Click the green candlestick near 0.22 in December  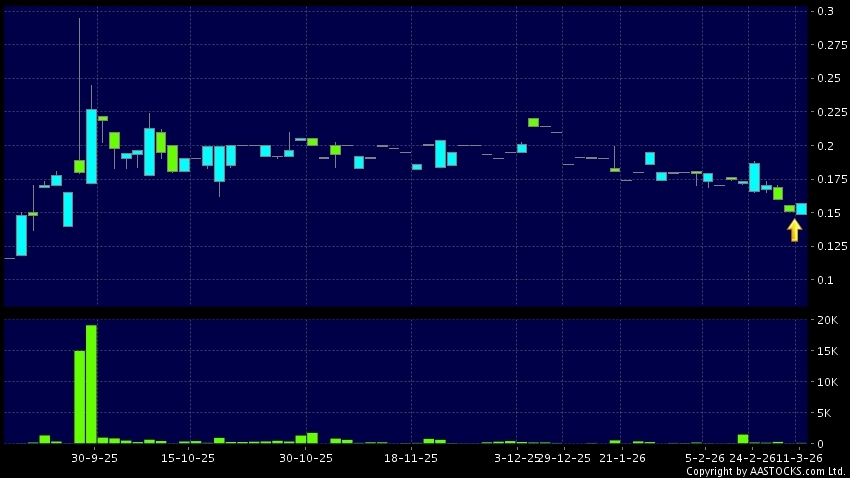coord(533,122)
